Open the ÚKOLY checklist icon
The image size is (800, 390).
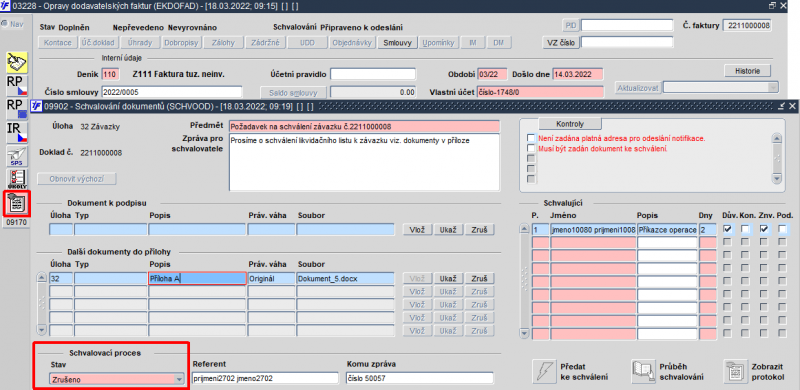click(17, 179)
